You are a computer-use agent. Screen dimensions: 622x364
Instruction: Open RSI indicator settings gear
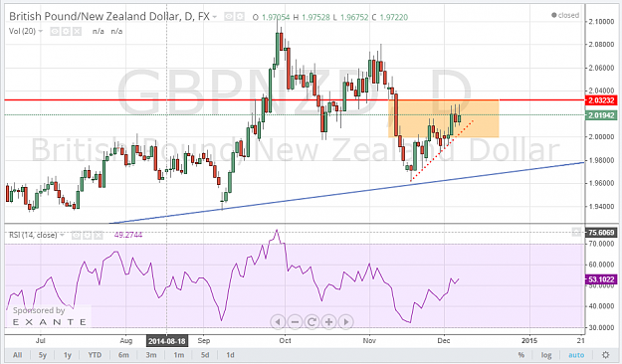pyautogui.click(x=87, y=235)
